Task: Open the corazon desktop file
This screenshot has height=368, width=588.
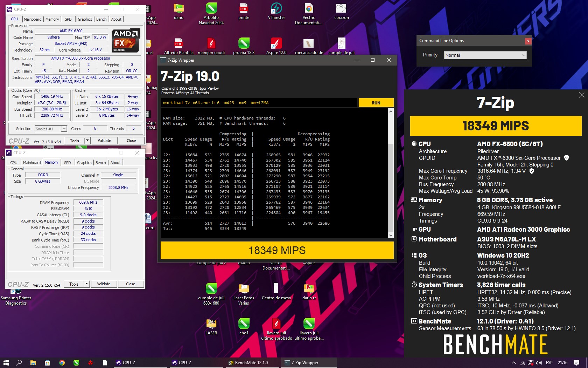Action: 341,11
